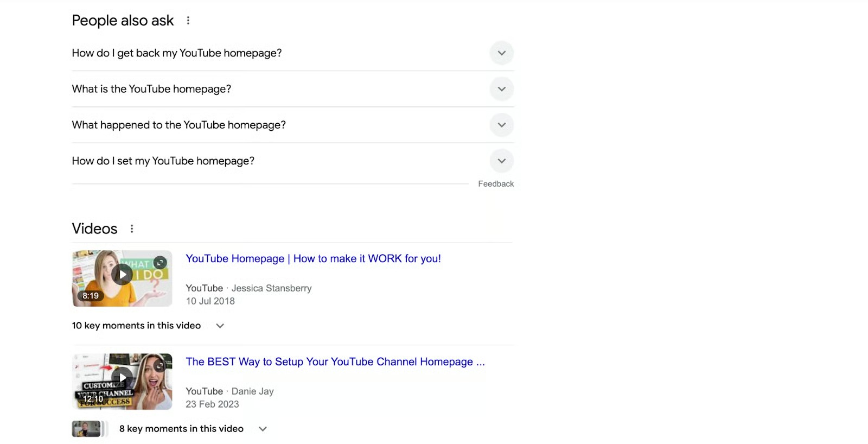
Task: Click the 12:10 duration badge
Action: coord(93,399)
